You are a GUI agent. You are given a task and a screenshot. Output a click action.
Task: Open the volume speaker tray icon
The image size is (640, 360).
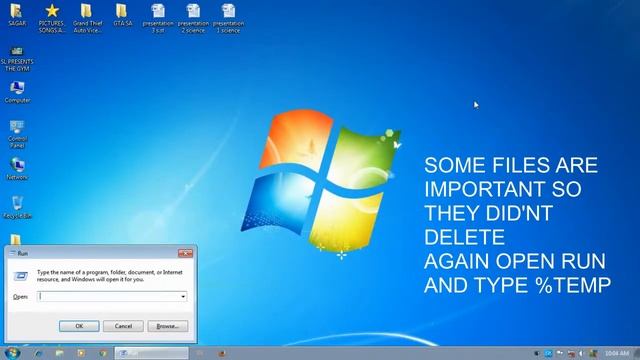(581, 353)
